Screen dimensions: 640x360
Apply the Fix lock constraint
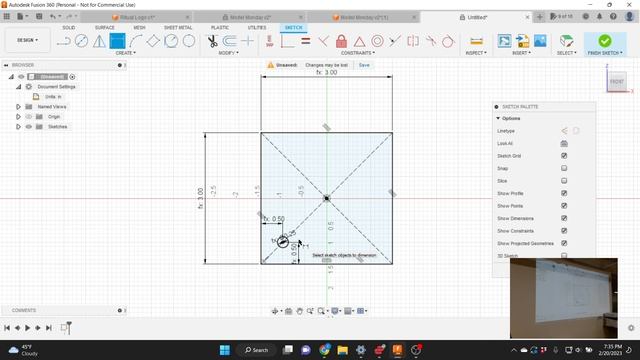click(341, 41)
